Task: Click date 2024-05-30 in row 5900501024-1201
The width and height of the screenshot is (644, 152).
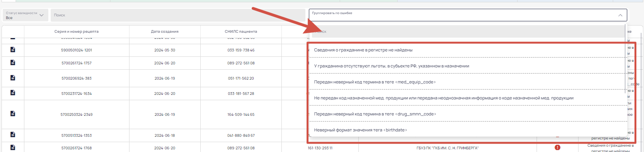Action: (165, 50)
